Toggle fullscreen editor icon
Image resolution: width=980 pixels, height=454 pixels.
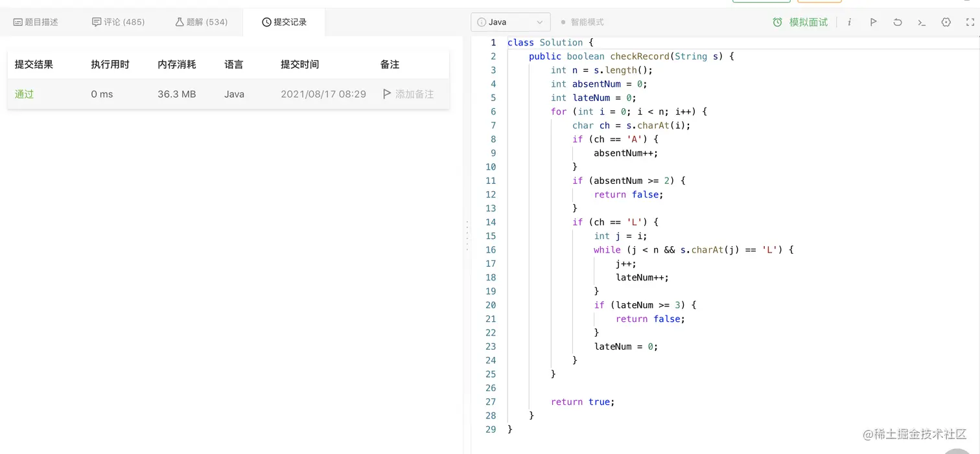(970, 22)
